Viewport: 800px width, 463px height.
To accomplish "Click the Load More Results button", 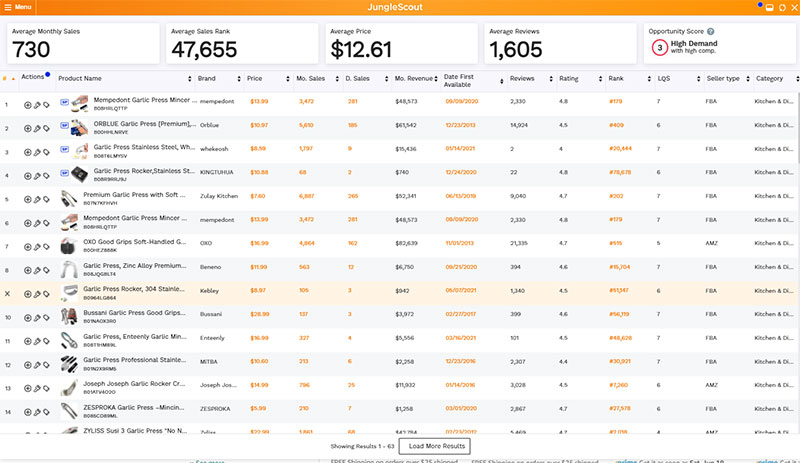I will click(437, 446).
